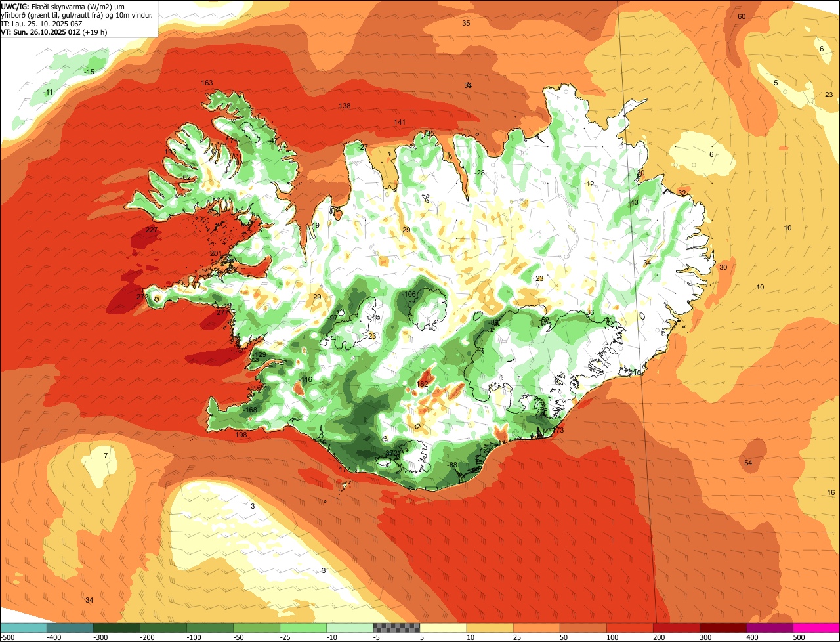
Task: Click the '-129' flux value on the map
Action: [260, 354]
